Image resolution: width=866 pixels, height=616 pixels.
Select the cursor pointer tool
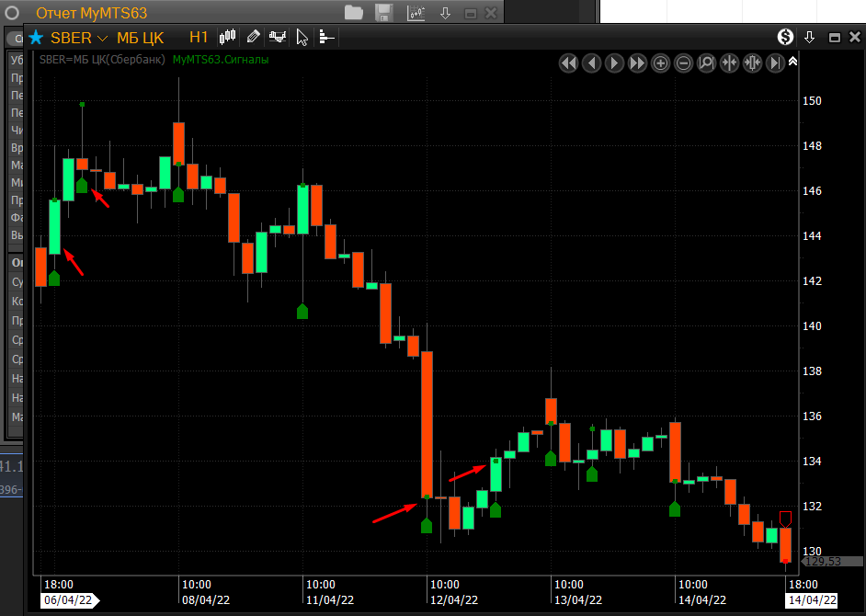[x=302, y=37]
